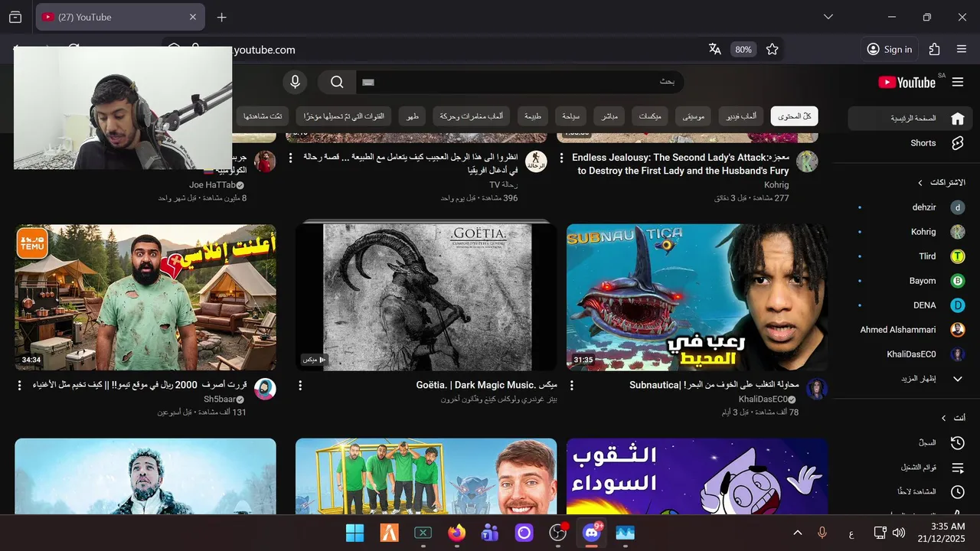The image size is (980, 551).
Task: Close the YouTube browser tab
Action: (193, 17)
